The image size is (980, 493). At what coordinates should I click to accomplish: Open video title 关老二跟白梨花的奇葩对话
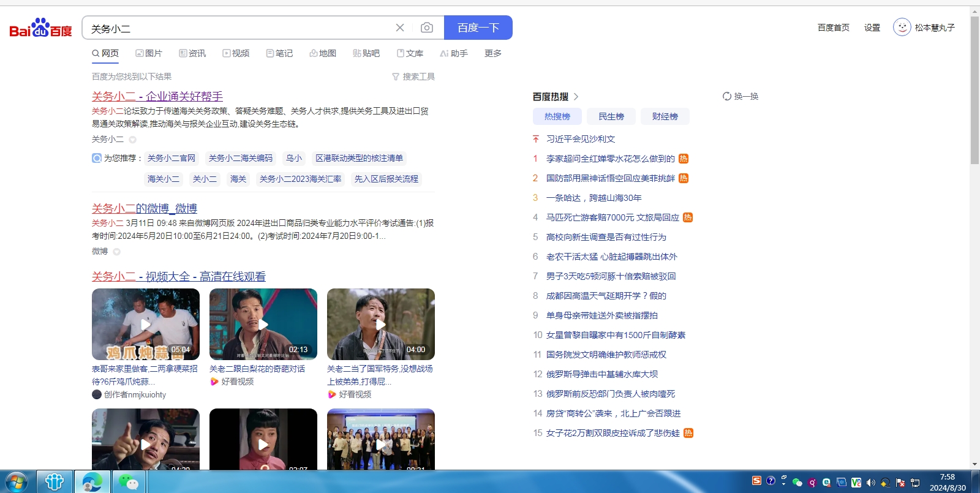pyautogui.click(x=257, y=369)
